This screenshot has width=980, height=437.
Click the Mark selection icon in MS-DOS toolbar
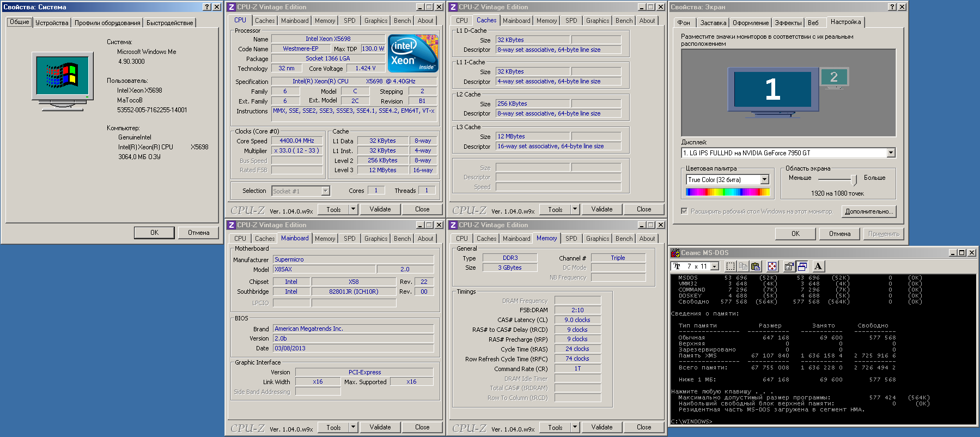(x=731, y=266)
